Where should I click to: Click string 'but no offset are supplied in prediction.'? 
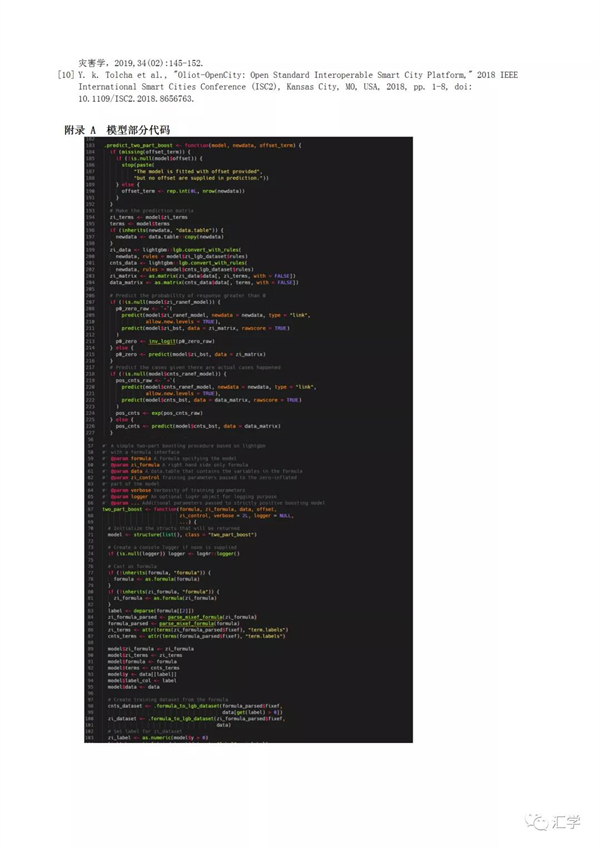coord(200,178)
